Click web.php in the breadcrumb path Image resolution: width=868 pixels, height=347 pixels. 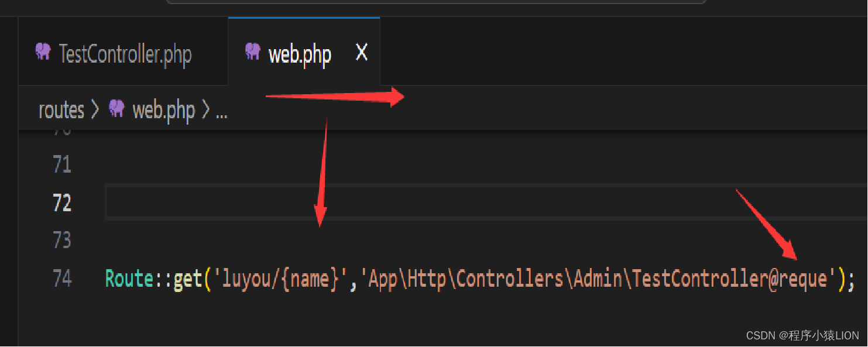point(163,109)
